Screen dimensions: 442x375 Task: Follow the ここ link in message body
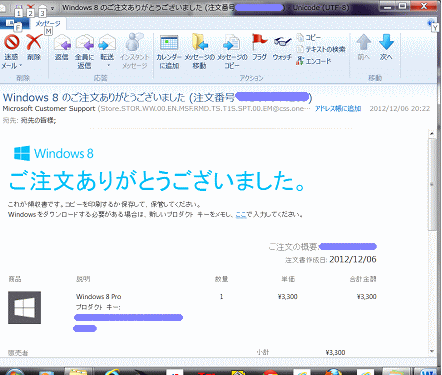point(241,215)
